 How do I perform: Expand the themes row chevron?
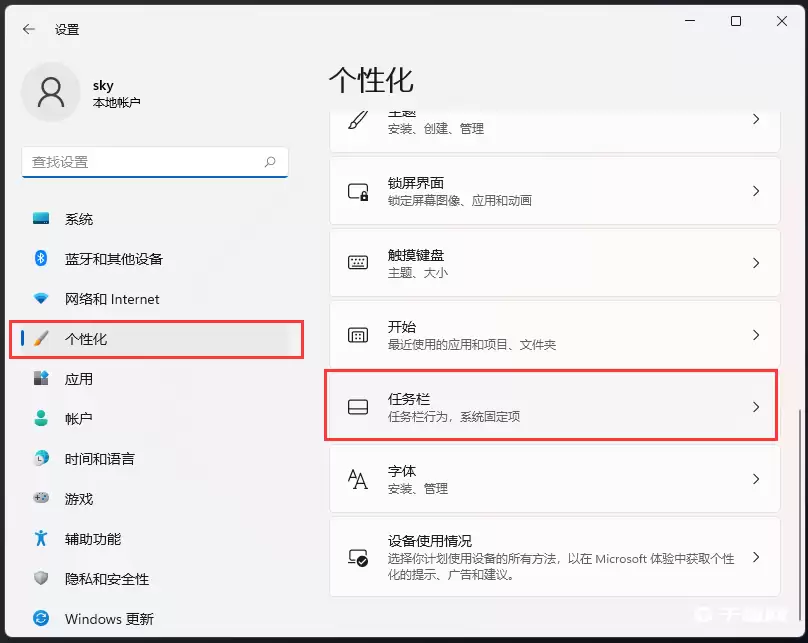(x=756, y=120)
